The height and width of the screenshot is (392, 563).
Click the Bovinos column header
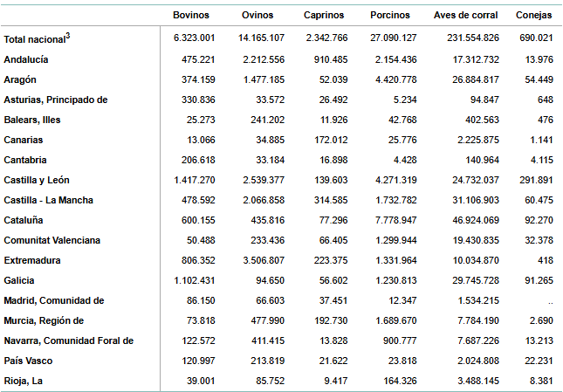pyautogui.click(x=191, y=15)
